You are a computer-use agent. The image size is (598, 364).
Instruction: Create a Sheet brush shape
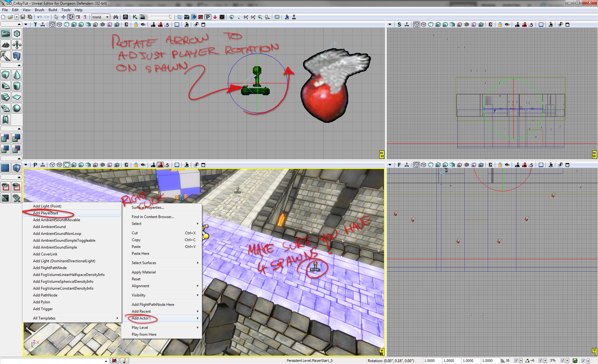pos(17,97)
